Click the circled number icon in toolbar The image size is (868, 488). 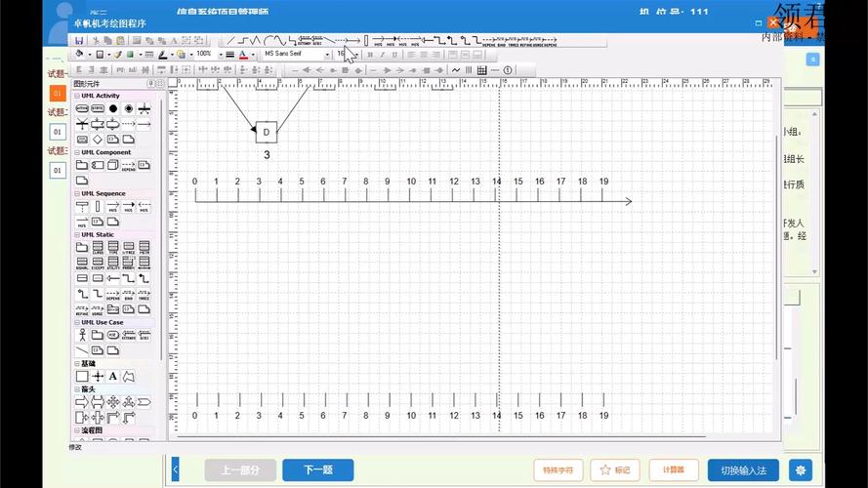[x=508, y=70]
